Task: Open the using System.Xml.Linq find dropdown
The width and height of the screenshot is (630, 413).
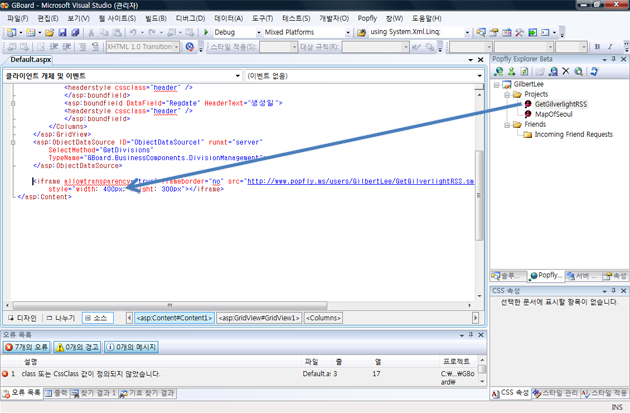Action: (x=467, y=32)
